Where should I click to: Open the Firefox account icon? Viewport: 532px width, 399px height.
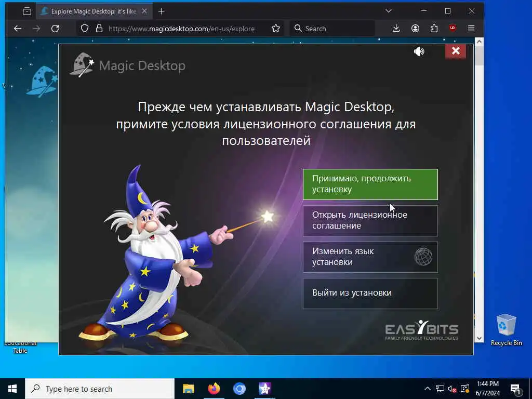coord(415,29)
